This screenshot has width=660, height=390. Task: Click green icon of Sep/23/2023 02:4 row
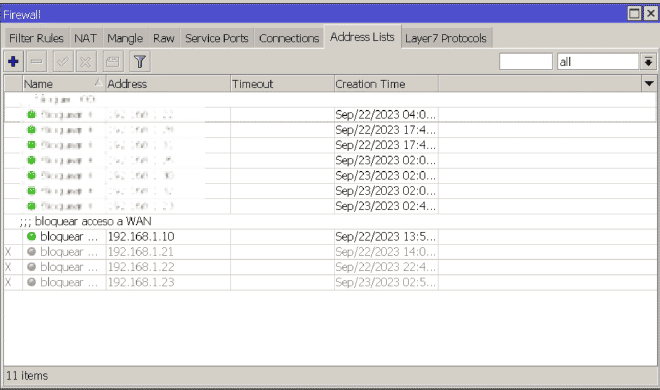tap(32, 206)
